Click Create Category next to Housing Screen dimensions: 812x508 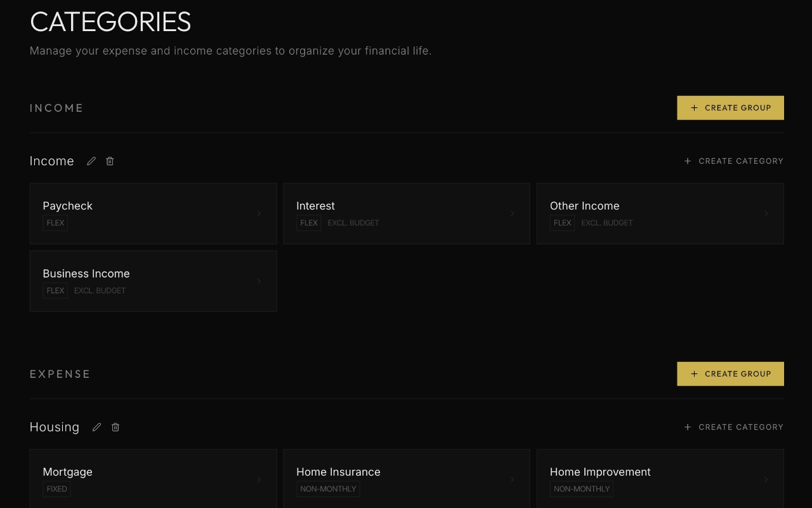741,427
